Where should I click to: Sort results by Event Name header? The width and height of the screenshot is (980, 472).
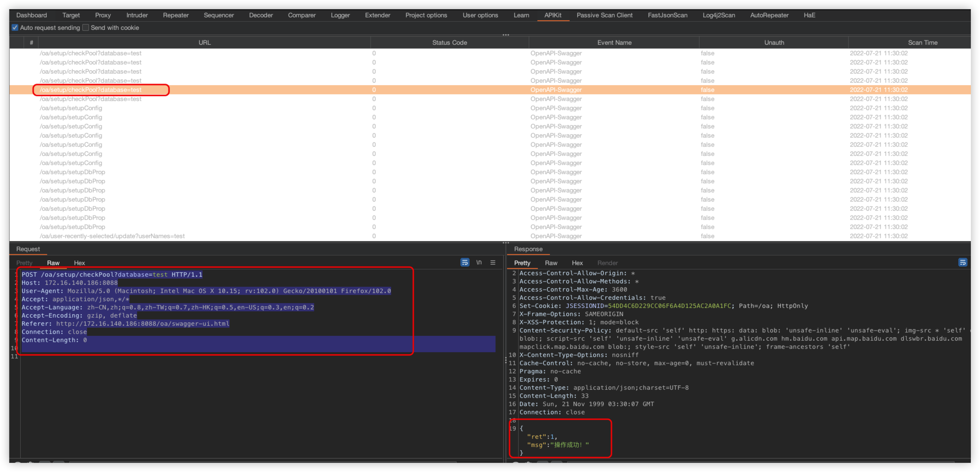[614, 43]
